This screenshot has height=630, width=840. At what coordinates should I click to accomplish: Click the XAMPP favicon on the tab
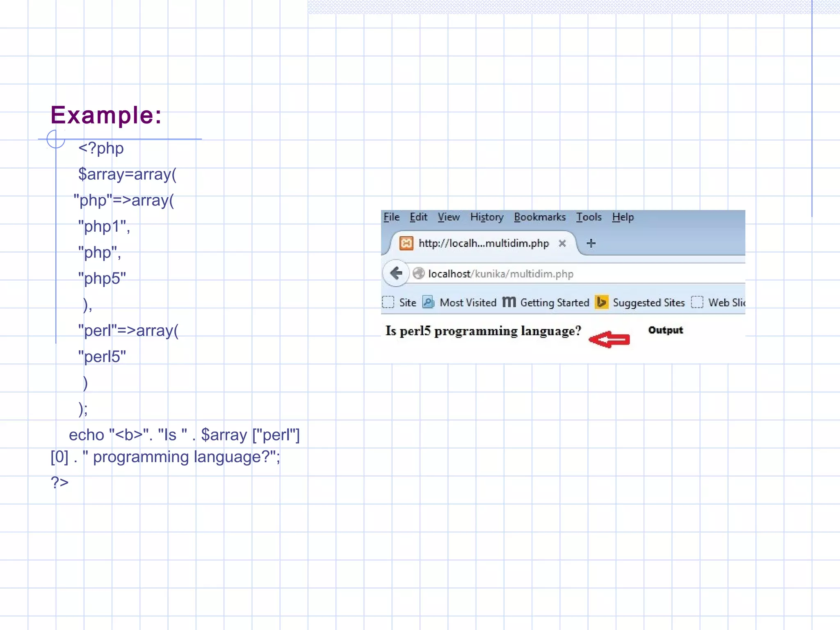click(406, 243)
